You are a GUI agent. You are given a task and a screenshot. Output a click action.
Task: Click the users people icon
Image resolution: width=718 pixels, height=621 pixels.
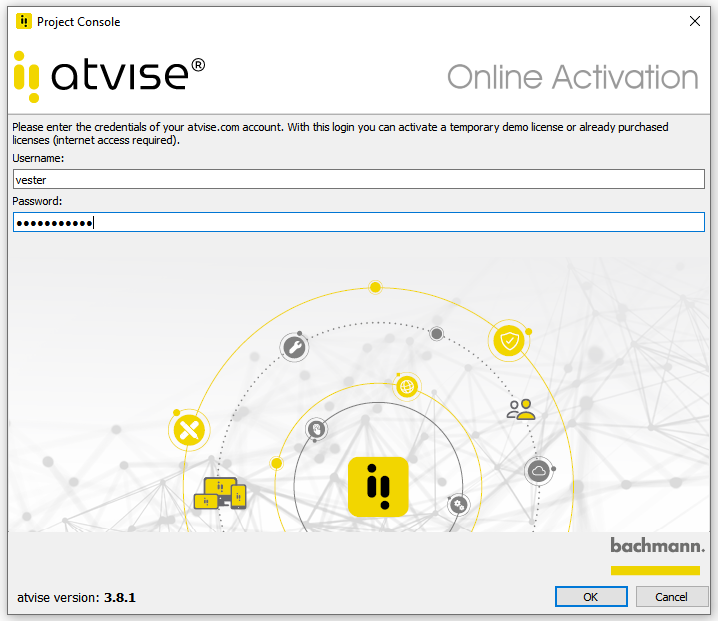521,409
